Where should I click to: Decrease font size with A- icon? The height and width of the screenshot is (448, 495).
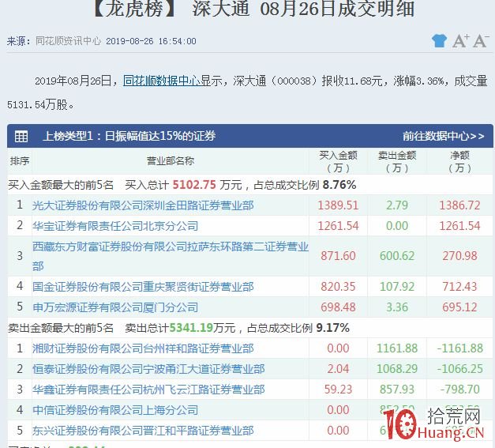[481, 41]
